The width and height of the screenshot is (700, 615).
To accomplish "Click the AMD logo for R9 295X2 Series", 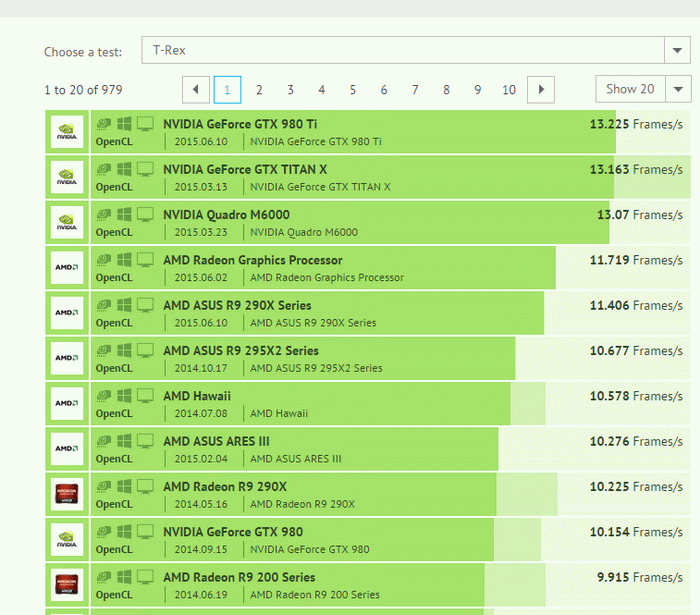I will (x=67, y=358).
